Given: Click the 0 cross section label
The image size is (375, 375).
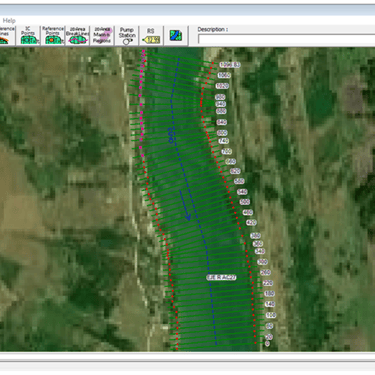Looking at the screenshot, I should coord(267,344).
